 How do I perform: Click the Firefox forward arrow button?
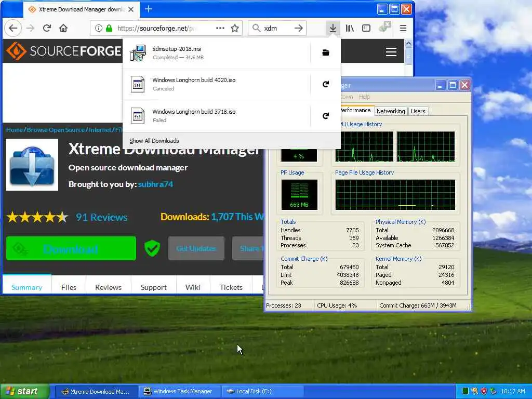(30, 28)
